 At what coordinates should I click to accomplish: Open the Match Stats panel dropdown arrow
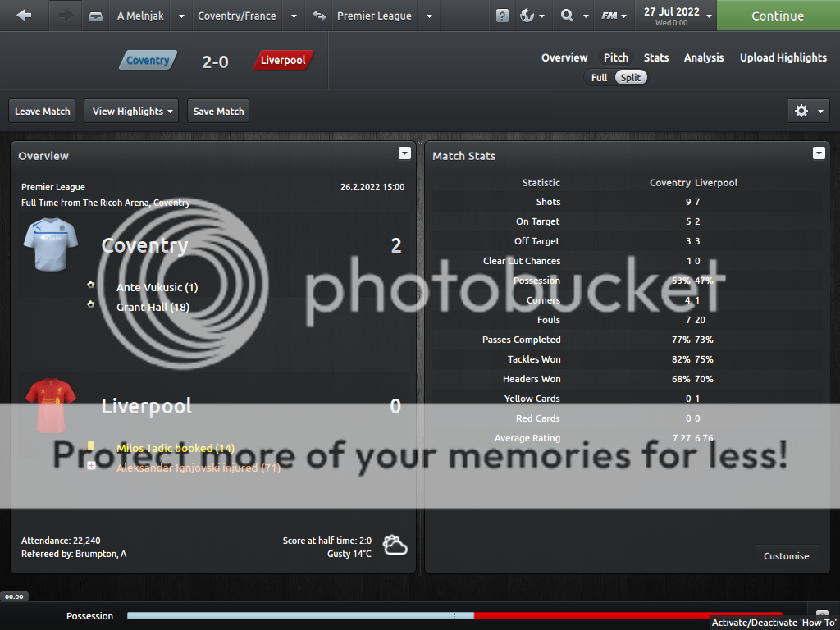pyautogui.click(x=819, y=153)
